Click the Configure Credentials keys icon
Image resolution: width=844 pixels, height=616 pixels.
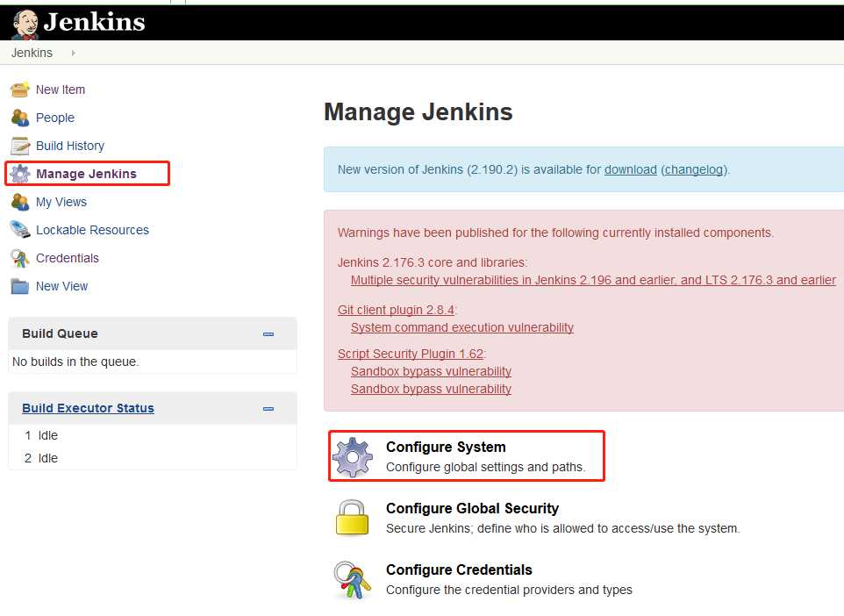[x=353, y=579]
